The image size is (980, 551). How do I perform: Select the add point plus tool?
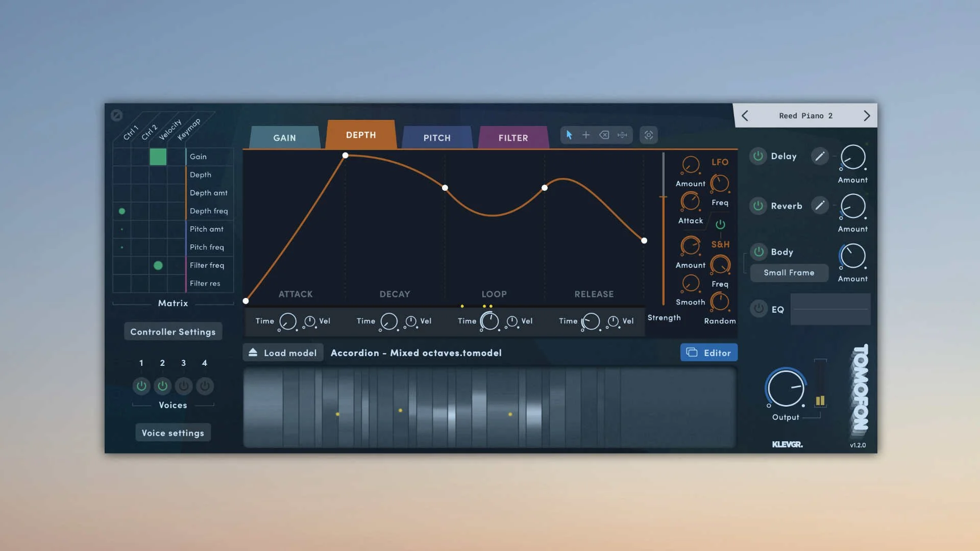(586, 135)
